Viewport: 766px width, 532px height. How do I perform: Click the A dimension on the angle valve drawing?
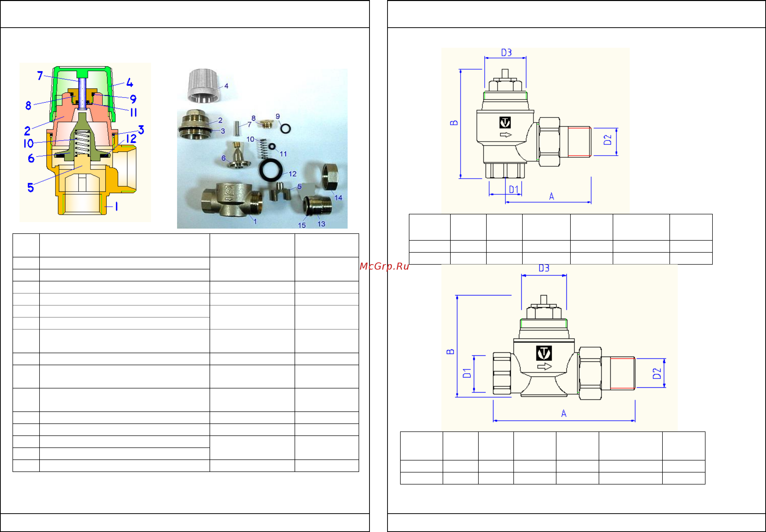coord(551,196)
